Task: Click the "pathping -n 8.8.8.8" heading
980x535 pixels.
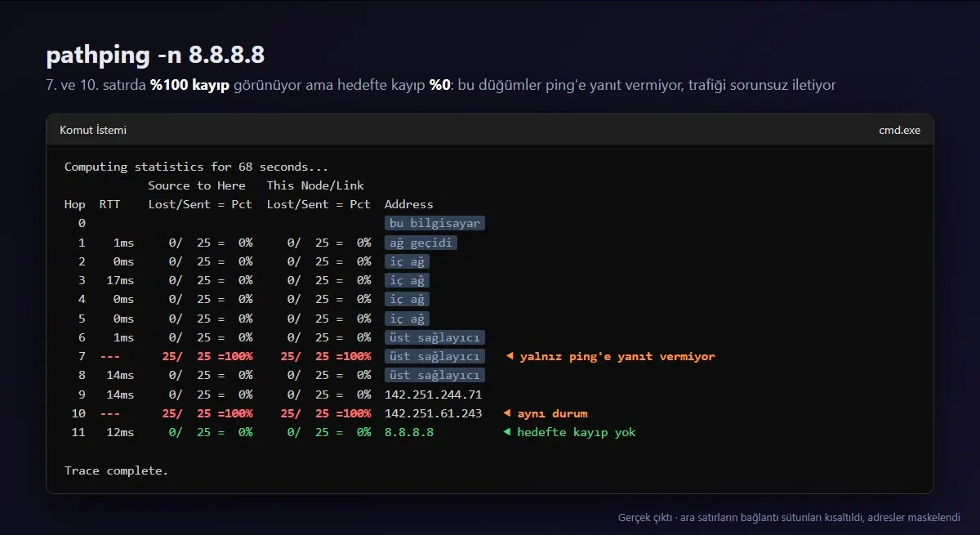Action: click(155, 55)
